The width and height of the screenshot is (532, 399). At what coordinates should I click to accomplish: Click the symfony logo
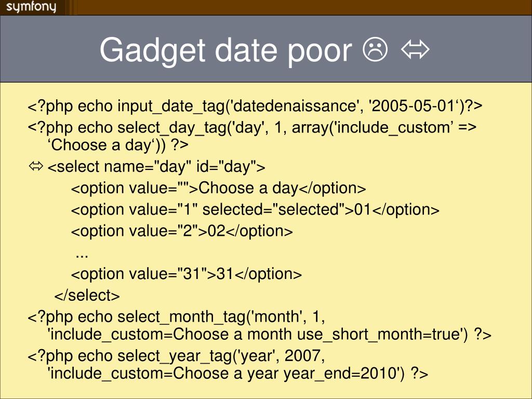(x=31, y=7)
